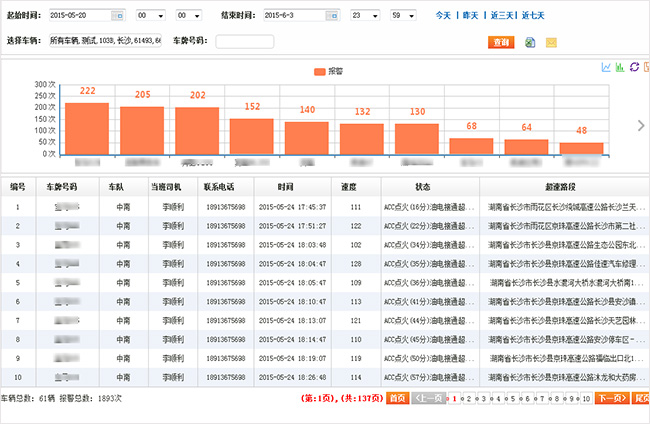
Task: Select speed cell 119 in row 9
Action: click(356, 359)
